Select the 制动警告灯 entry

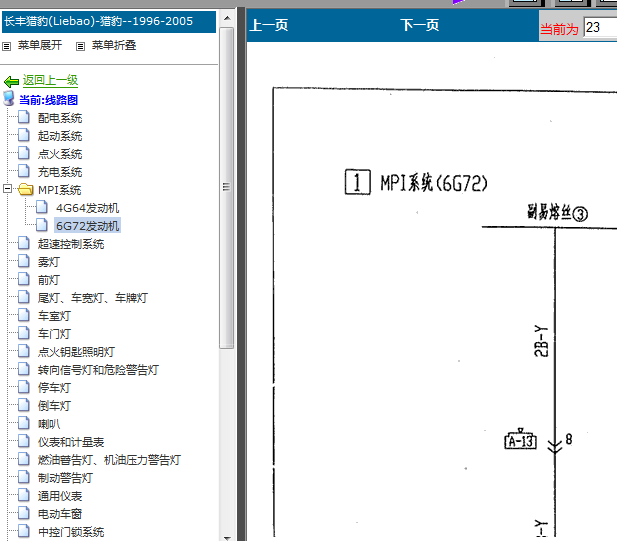coord(65,478)
